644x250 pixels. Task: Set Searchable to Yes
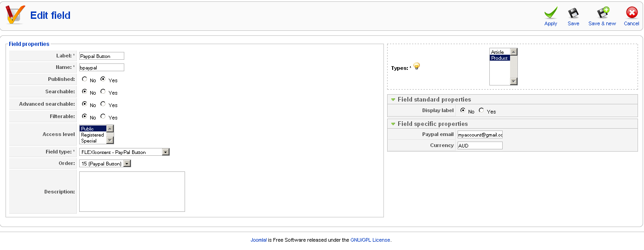tap(103, 91)
